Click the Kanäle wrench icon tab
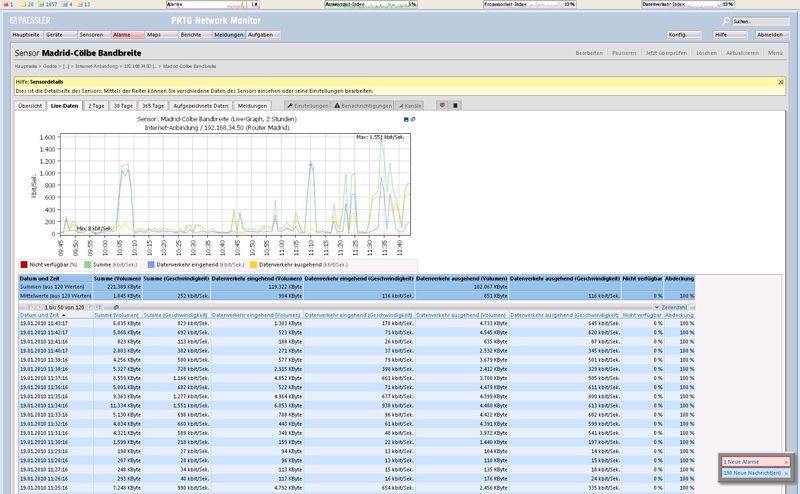800x494 pixels. click(411, 105)
